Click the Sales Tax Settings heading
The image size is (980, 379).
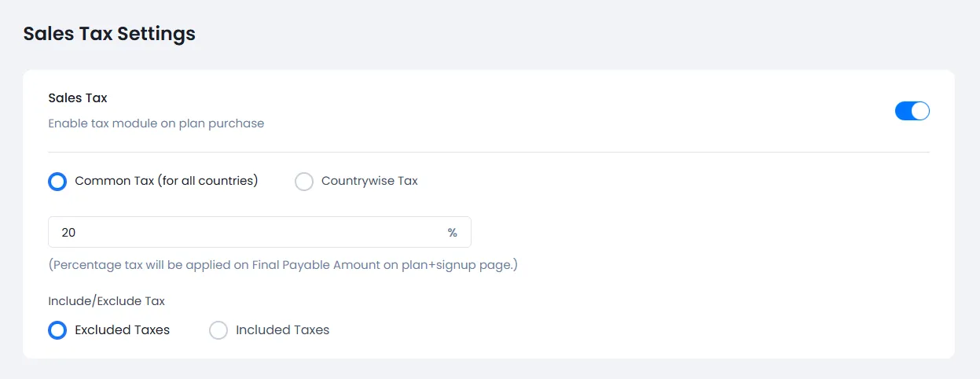pos(109,34)
